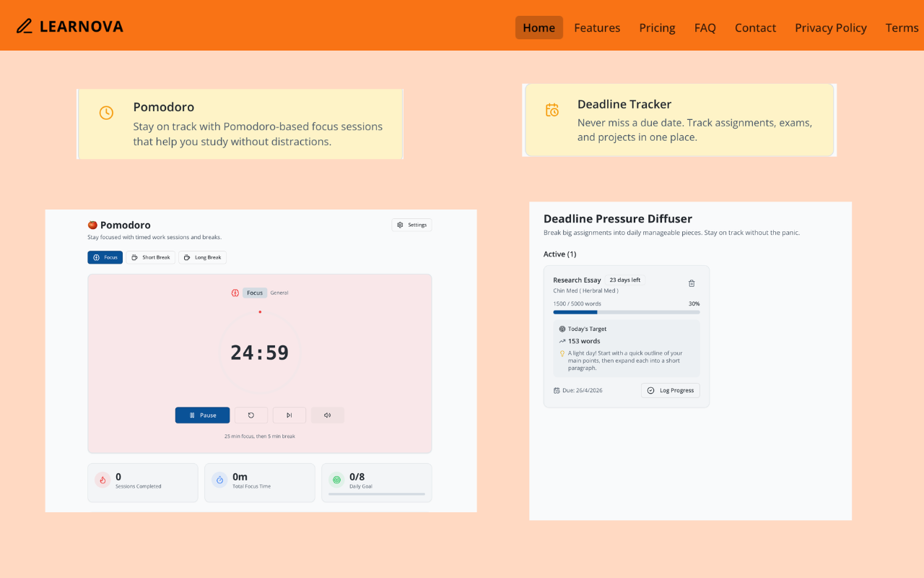Switch to the Short Break tab
Viewport: 924px width, 578px height.
[x=151, y=257]
